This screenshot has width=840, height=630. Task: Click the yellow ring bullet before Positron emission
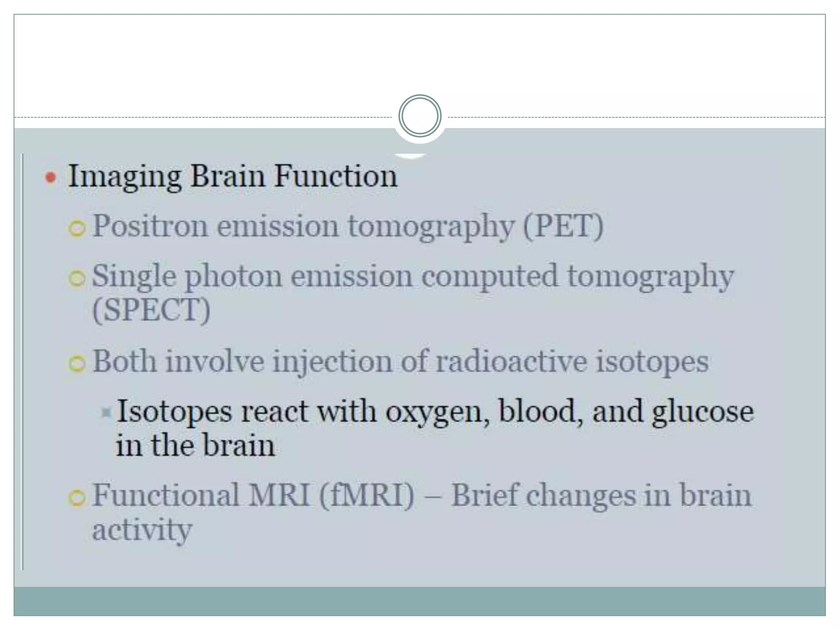[x=77, y=229]
